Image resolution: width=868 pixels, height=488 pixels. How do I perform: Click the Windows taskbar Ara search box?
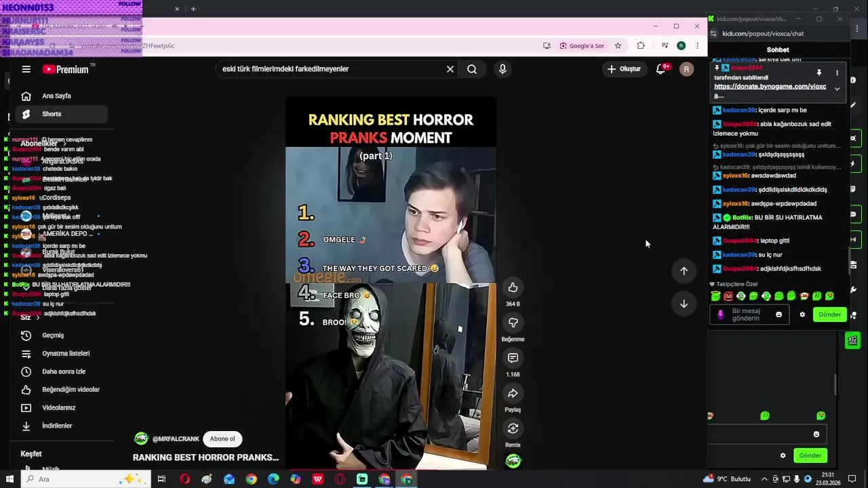(85, 479)
